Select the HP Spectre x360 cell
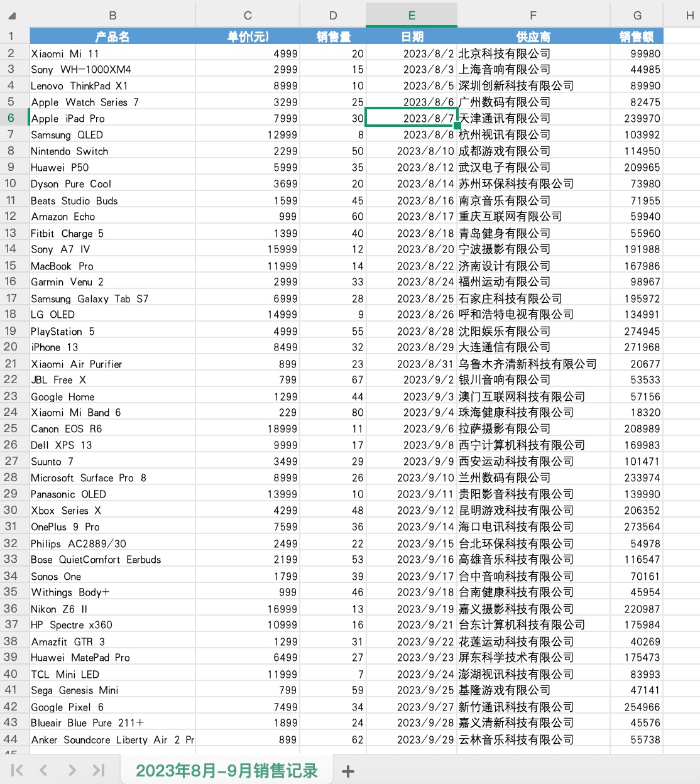The image size is (700, 784). [x=112, y=624]
